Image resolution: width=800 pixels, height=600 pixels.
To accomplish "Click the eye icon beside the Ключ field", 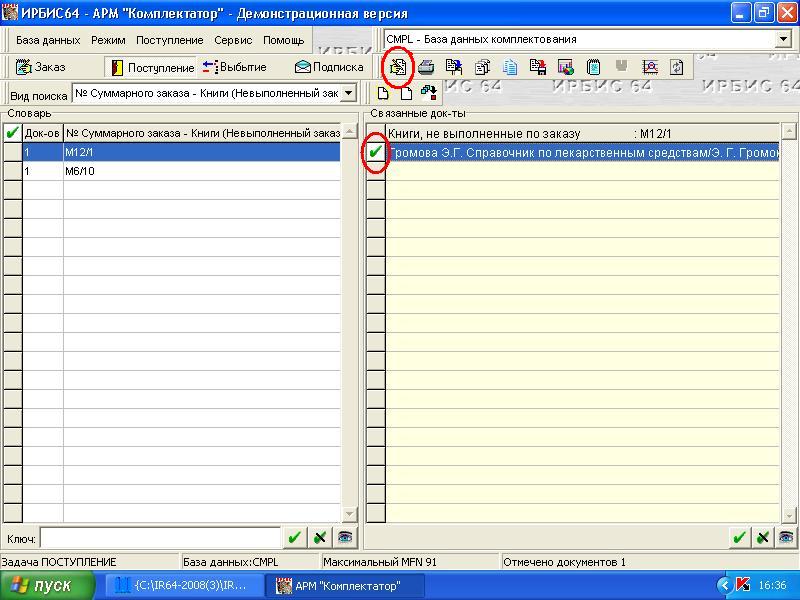I will tap(345, 538).
